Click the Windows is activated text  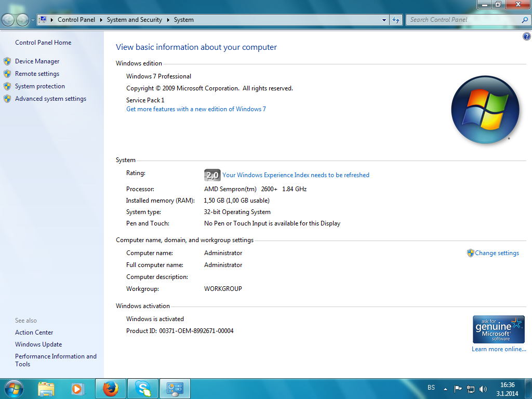[155, 319]
